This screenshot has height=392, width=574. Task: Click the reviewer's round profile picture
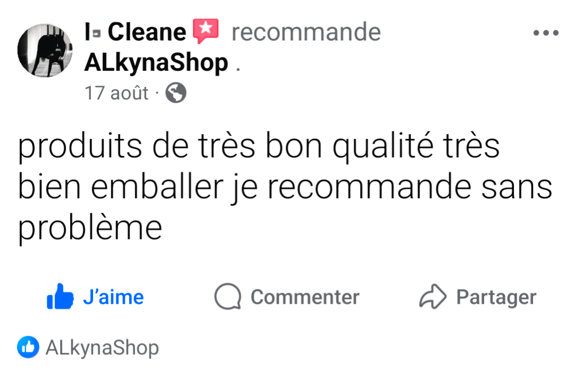click(x=45, y=50)
